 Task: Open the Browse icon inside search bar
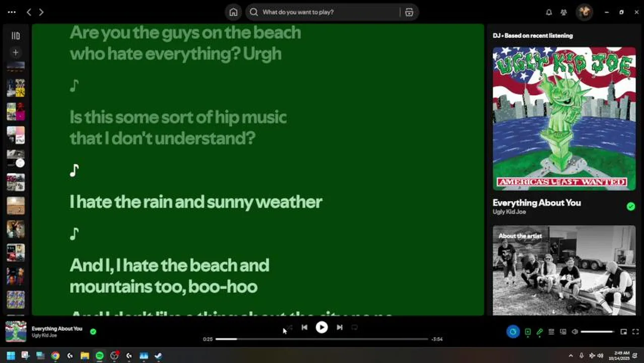(409, 12)
